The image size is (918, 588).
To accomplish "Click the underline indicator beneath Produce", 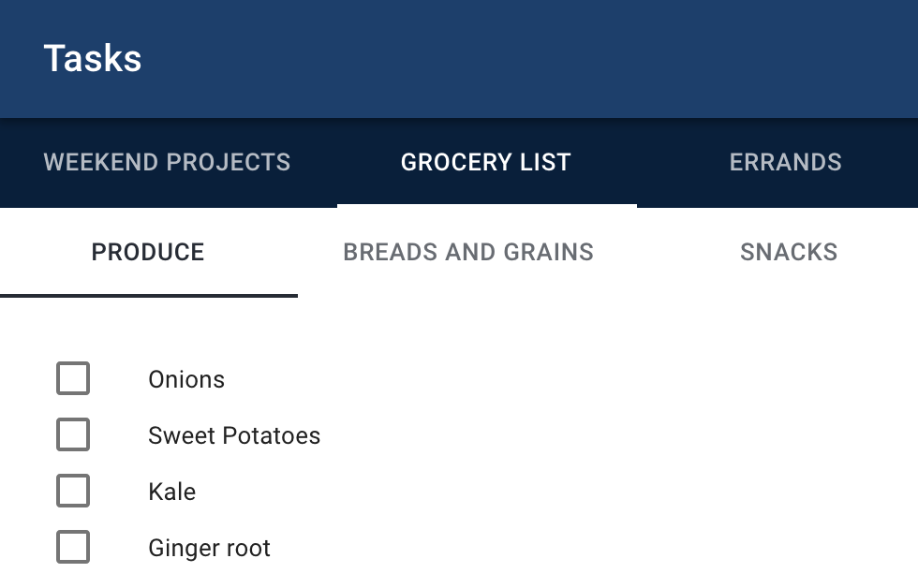I will click(149, 296).
